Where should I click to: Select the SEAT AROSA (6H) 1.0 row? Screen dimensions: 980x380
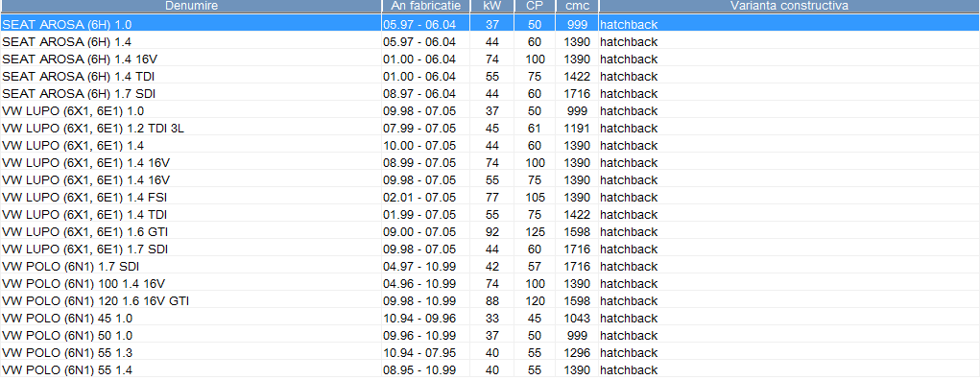click(x=490, y=24)
